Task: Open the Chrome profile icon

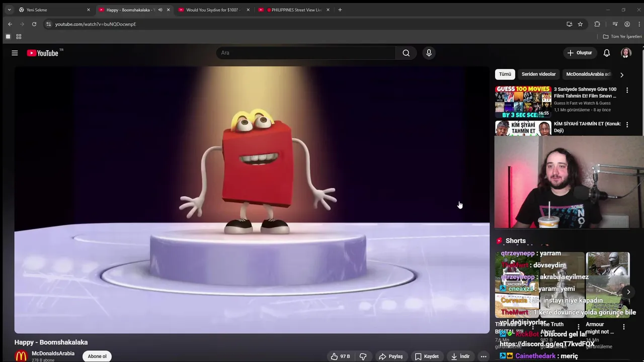Action: (x=627, y=24)
